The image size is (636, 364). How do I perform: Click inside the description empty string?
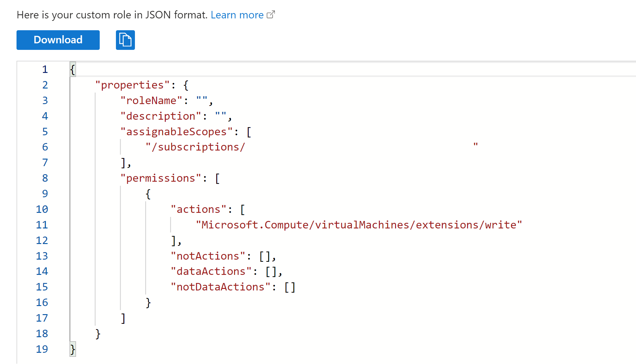click(x=221, y=116)
